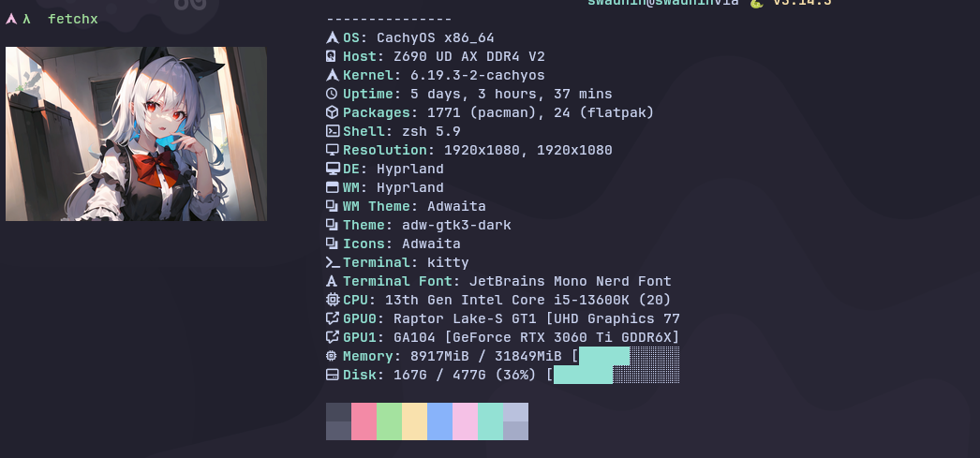Click the 'CachyOS x86_64' value
This screenshot has height=458, width=980.
pyautogui.click(x=436, y=37)
